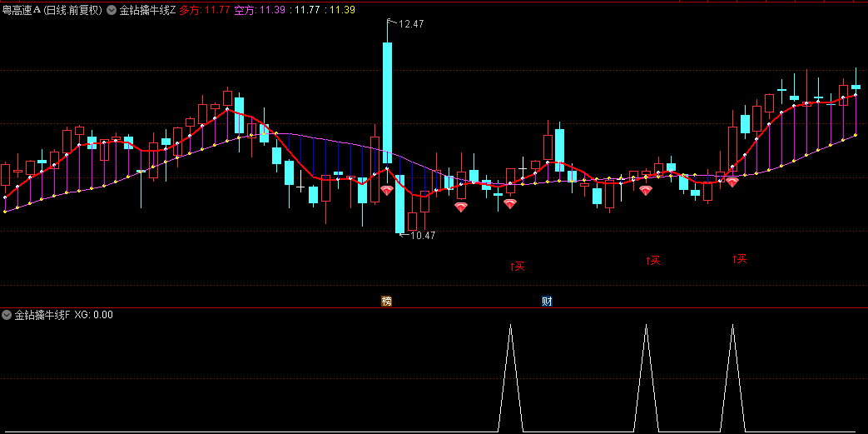Open dropdown beside 金钻擒牛线Z indicator
868x434 pixels.
[x=112, y=11]
